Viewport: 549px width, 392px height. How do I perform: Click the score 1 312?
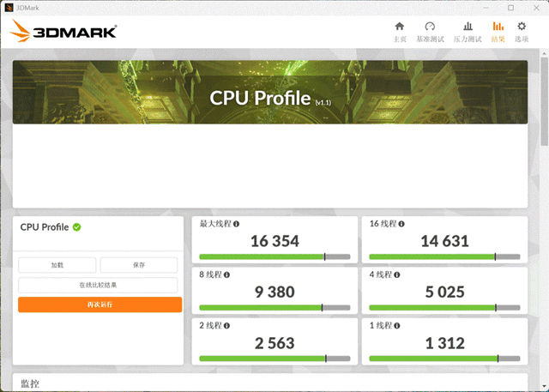tap(444, 343)
